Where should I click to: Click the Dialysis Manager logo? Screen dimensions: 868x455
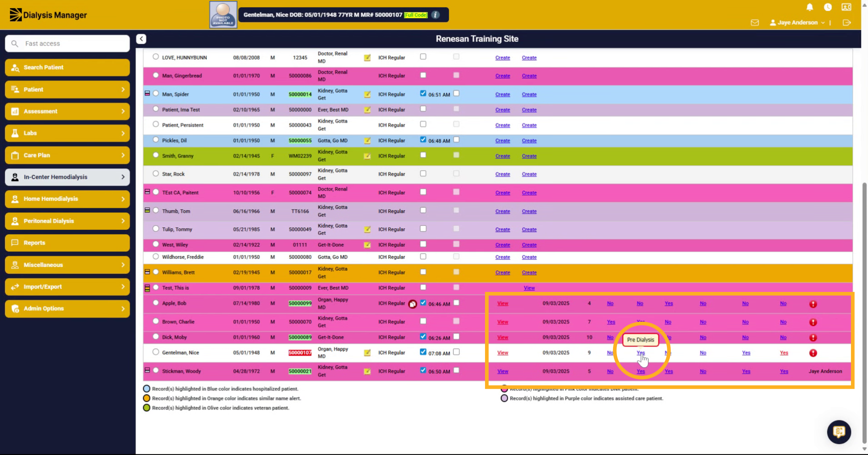click(48, 15)
